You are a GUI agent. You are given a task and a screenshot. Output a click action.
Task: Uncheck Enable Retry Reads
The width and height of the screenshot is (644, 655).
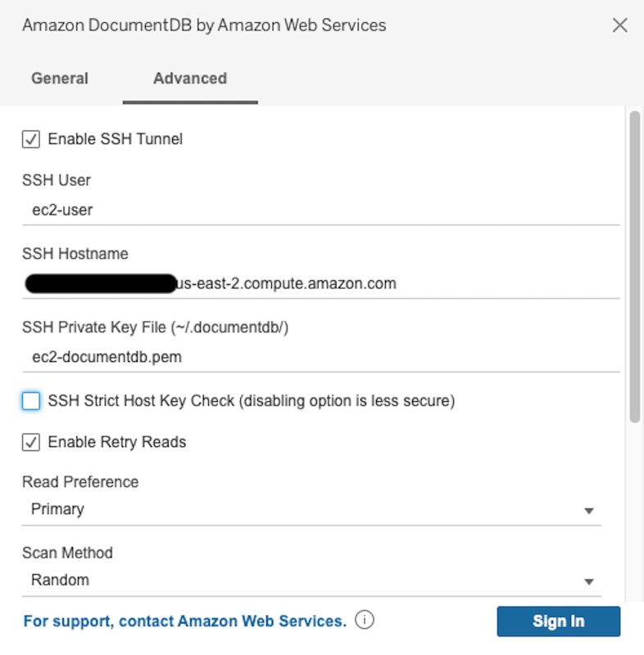pos(30,442)
